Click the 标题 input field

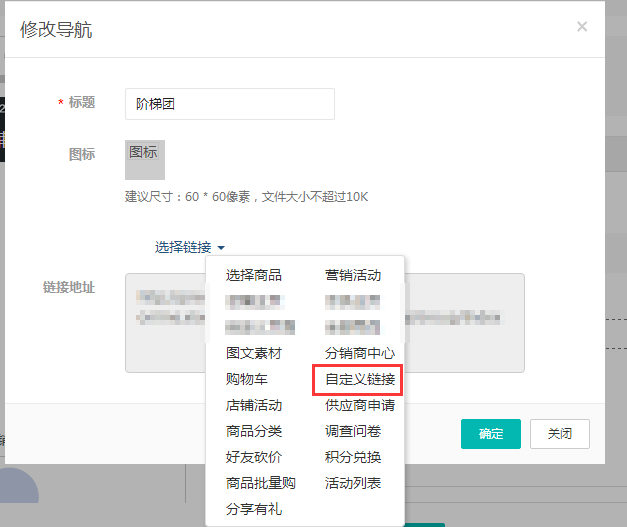229,103
